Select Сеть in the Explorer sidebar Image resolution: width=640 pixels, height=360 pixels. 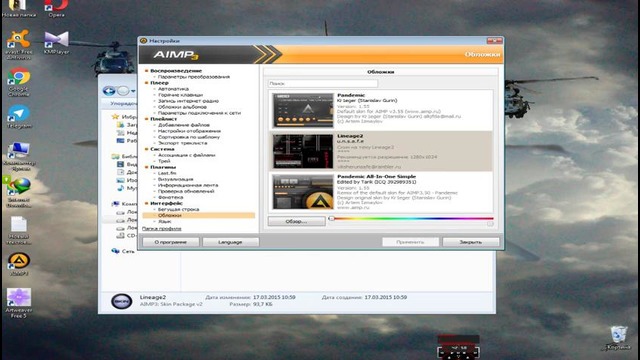click(123, 251)
